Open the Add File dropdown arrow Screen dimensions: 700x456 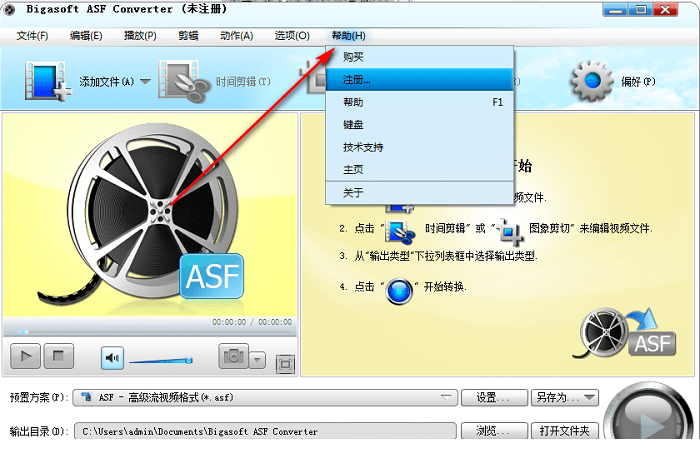[x=145, y=81]
